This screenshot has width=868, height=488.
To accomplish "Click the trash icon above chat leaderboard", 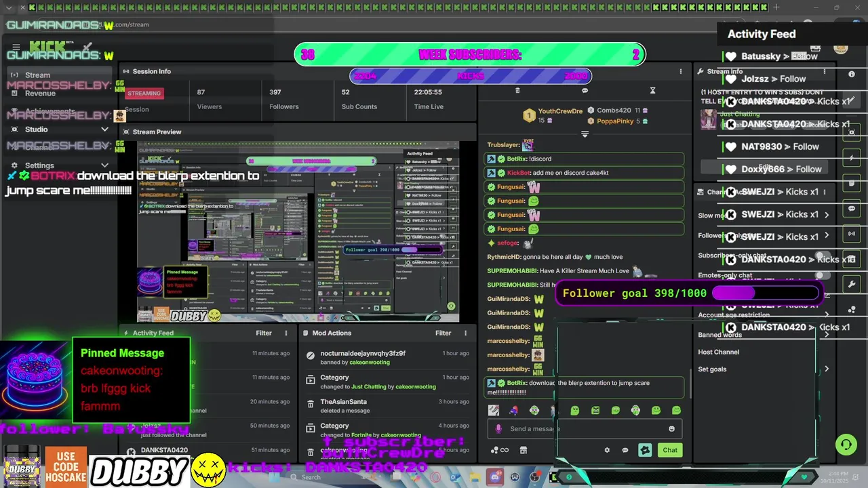I will coord(517,90).
